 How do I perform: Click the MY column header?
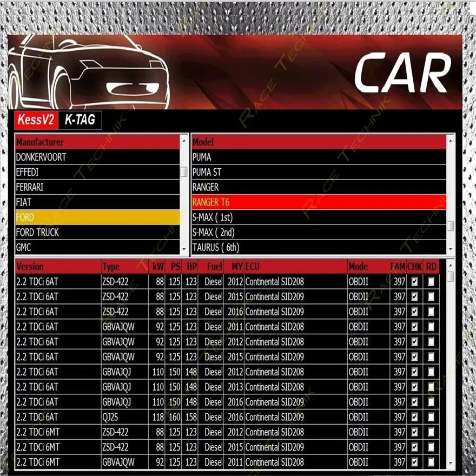point(234,267)
